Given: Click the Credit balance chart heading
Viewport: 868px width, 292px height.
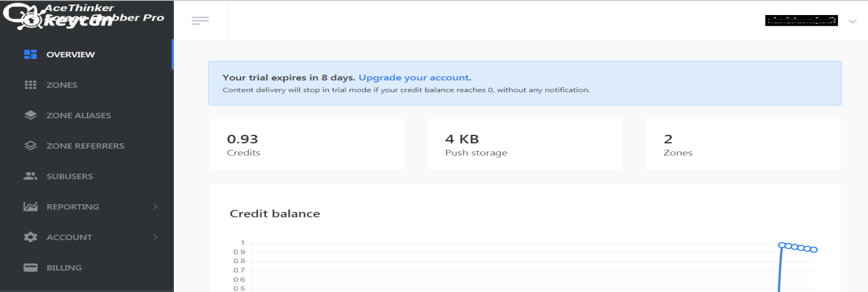Looking at the screenshot, I should 275,213.
